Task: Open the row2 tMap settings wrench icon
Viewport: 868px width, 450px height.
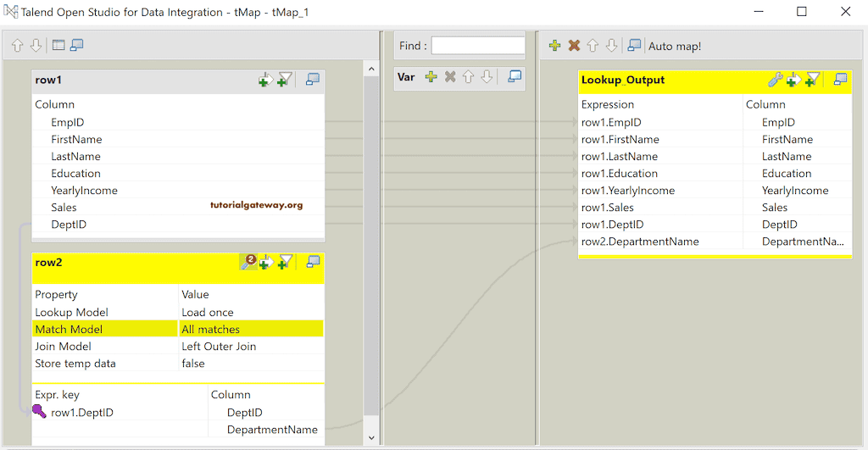Action: (x=248, y=262)
